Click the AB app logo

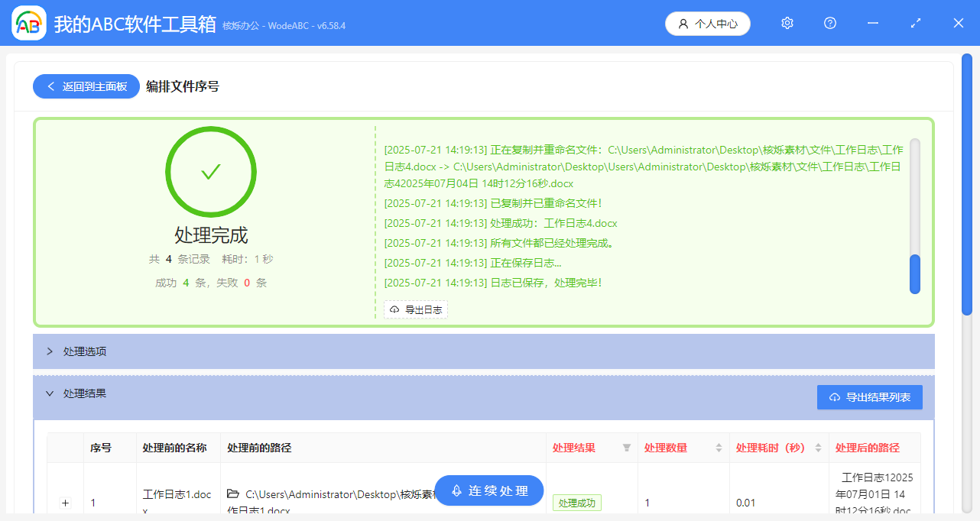29,24
